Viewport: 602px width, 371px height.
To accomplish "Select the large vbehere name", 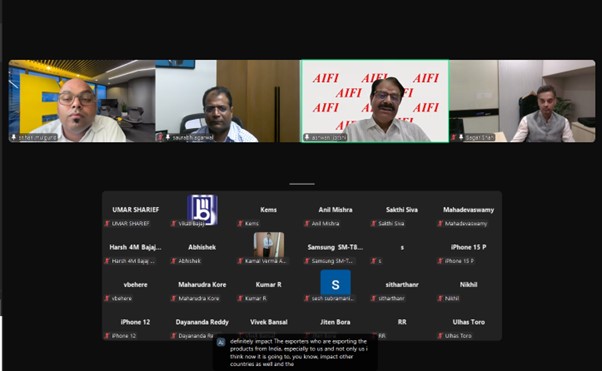I will pos(136,285).
